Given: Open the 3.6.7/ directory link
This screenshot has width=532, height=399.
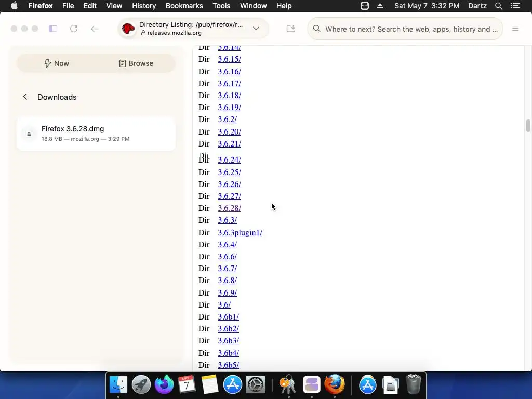Looking at the screenshot, I should coord(228,269).
